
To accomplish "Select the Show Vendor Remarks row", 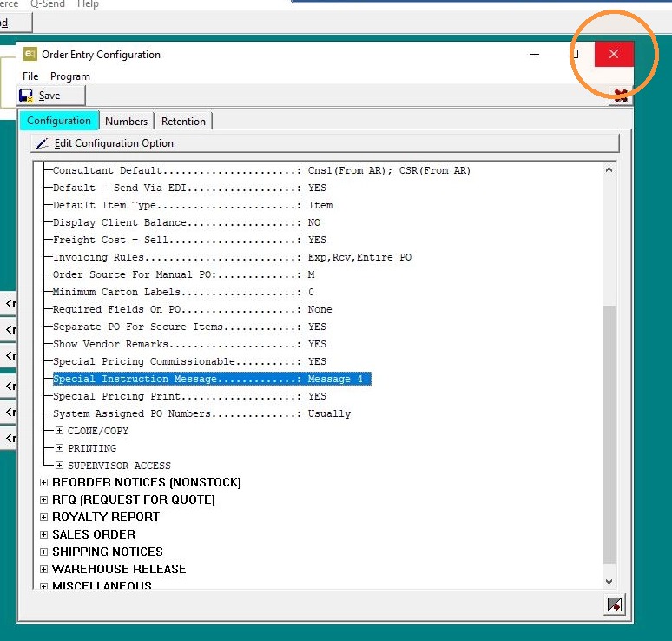I will click(189, 344).
